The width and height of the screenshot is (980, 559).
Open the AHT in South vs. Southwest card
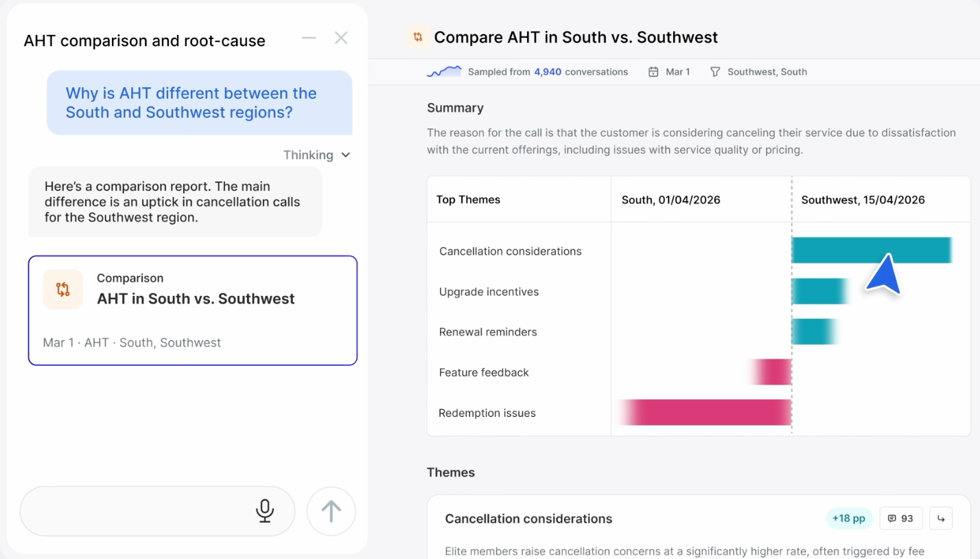click(x=193, y=310)
